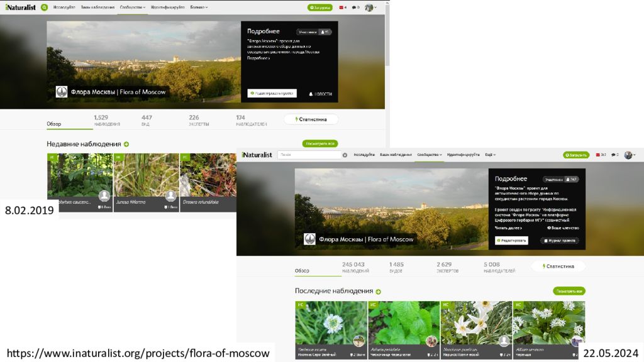This screenshot has width=644, height=362.
Task: Click the Участники members badge in the 2019 panel
Action: tap(314, 31)
